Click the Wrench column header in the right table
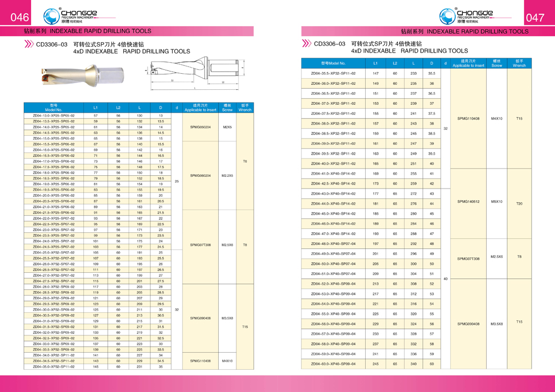This screenshot has width=555, height=392. 519,63
